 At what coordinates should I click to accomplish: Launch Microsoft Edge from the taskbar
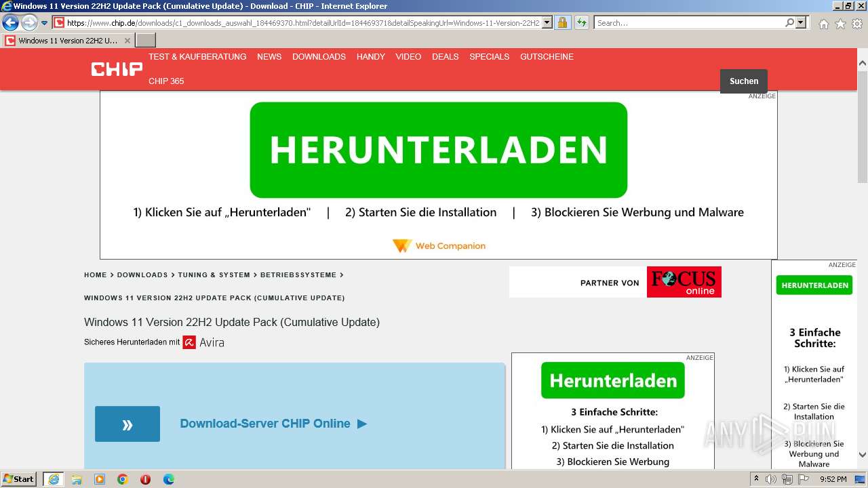click(x=169, y=479)
